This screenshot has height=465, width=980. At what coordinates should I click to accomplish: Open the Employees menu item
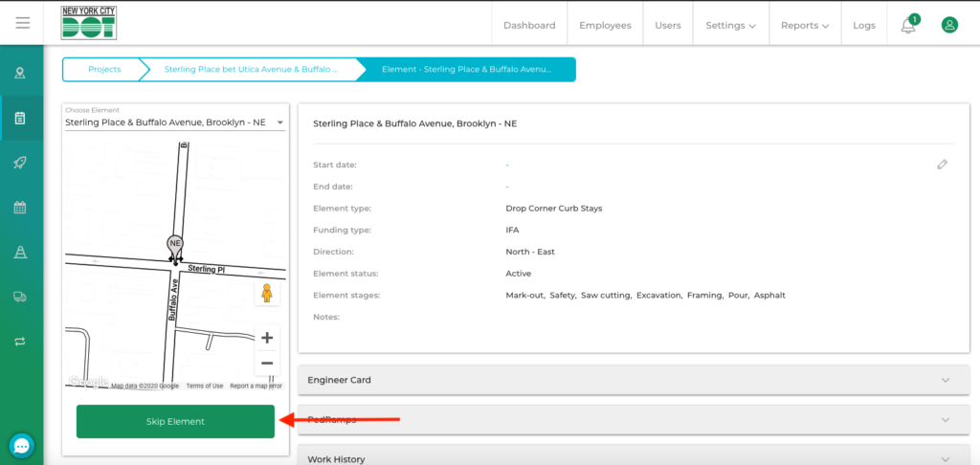coord(605,26)
